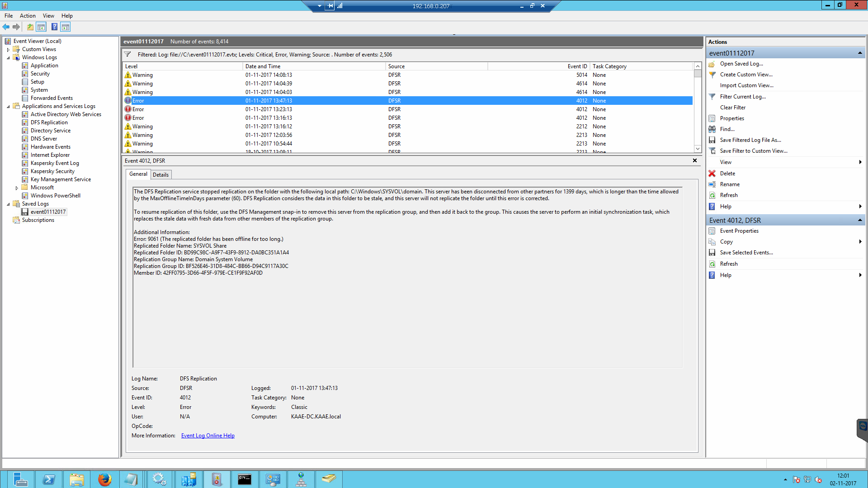This screenshot has height=488, width=868.
Task: Open Firefox from the taskbar
Action: (104, 479)
